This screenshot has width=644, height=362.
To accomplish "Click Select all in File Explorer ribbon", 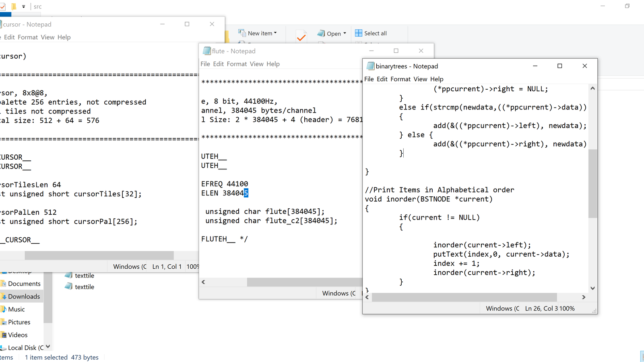I will [371, 33].
